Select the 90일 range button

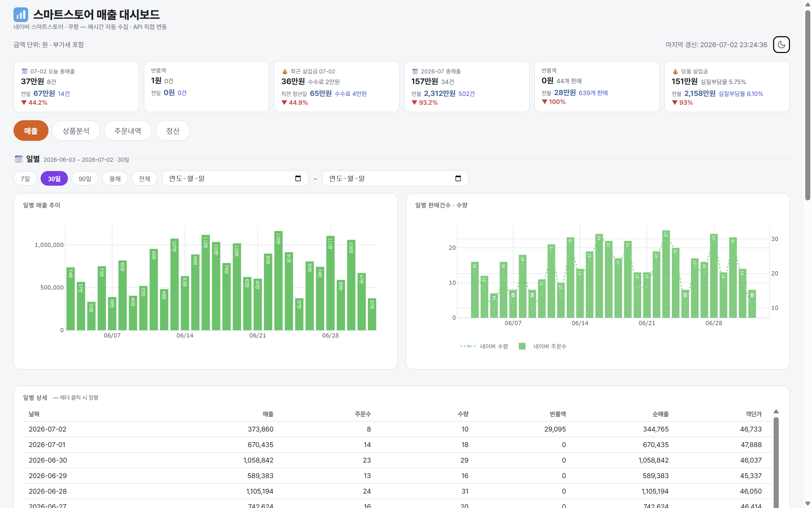coord(85,178)
